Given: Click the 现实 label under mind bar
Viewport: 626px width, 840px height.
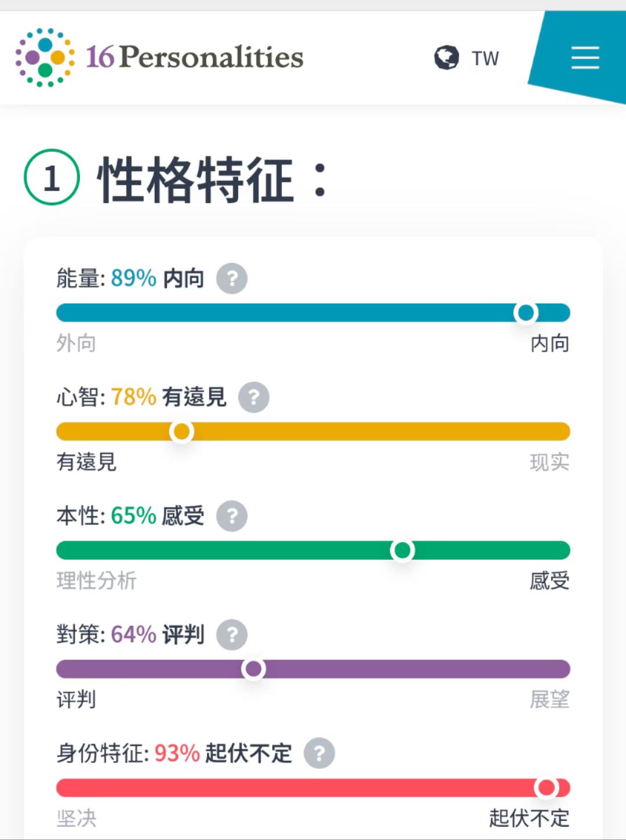Looking at the screenshot, I should 549,462.
